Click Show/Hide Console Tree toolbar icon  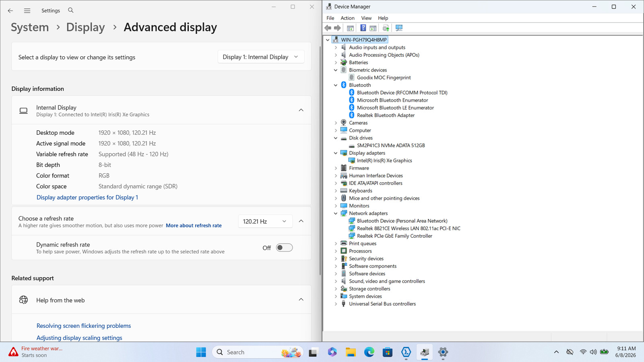350,28
